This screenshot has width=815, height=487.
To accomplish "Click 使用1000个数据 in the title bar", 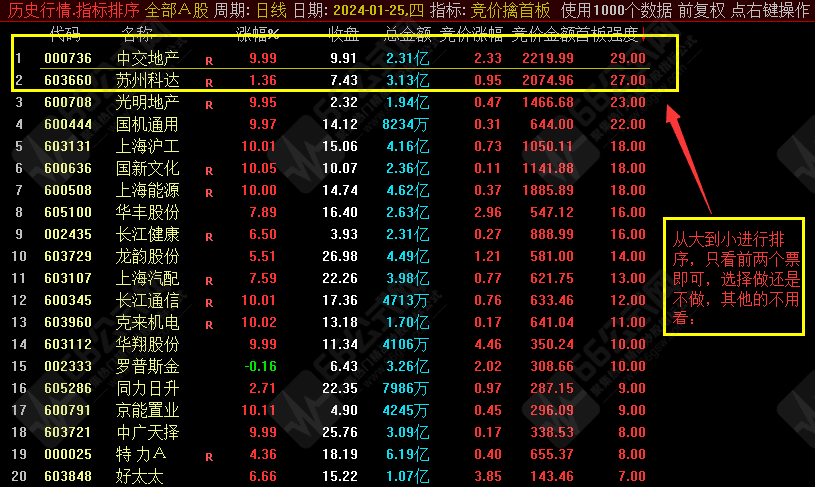I will point(616,10).
